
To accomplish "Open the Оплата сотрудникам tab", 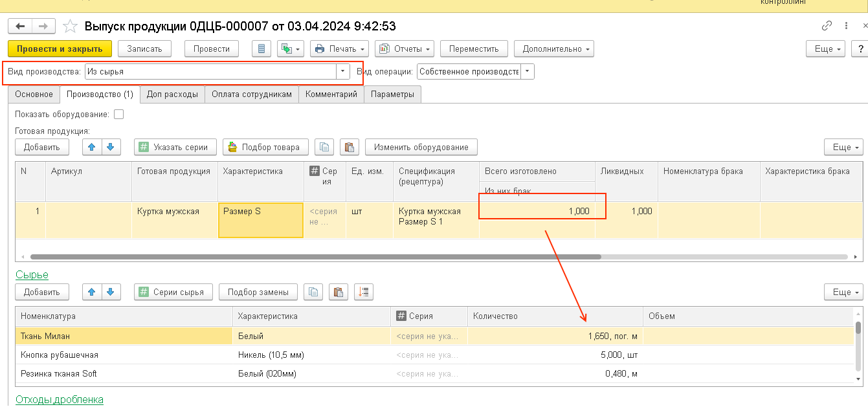I will click(x=252, y=94).
